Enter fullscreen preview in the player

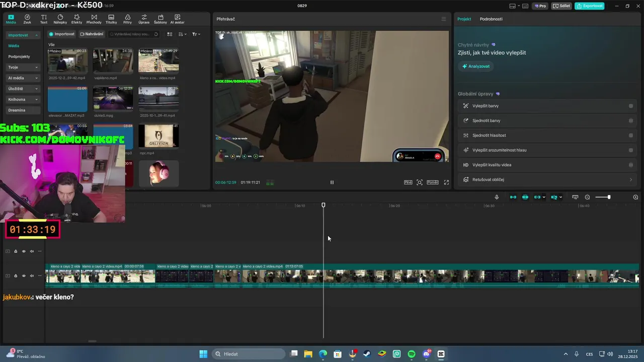446,182
